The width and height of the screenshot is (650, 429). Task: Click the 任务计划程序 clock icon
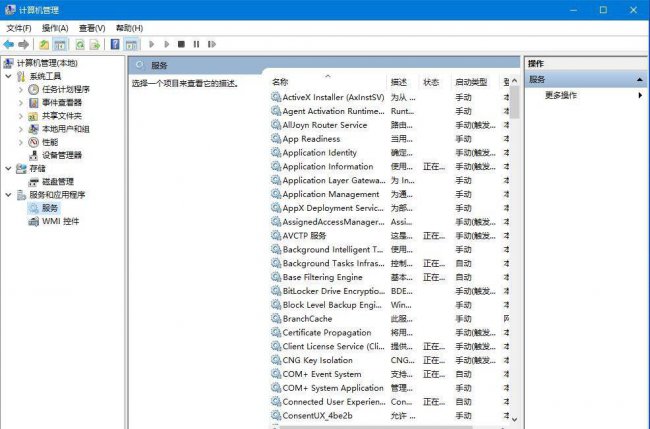pyautogui.click(x=34, y=90)
